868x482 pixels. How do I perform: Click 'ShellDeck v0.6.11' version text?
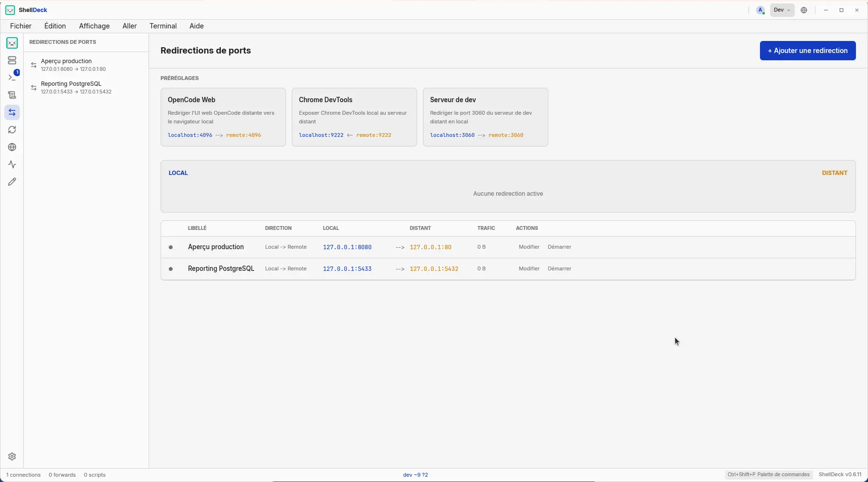840,475
